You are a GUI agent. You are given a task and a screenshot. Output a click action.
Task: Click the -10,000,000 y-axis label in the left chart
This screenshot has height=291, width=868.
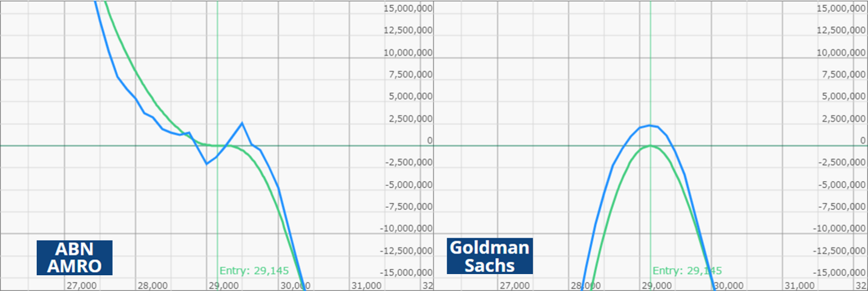407,228
